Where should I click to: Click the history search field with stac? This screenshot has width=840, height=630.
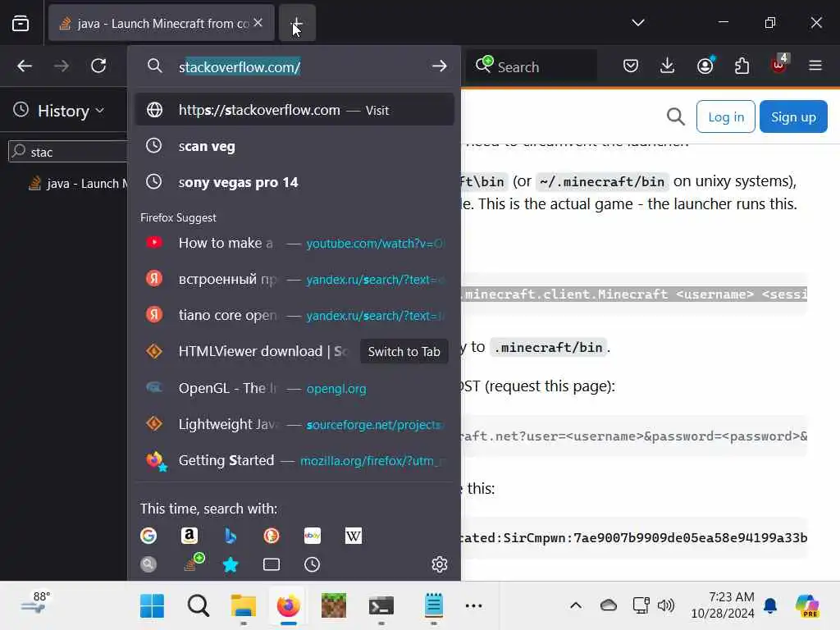(68, 152)
